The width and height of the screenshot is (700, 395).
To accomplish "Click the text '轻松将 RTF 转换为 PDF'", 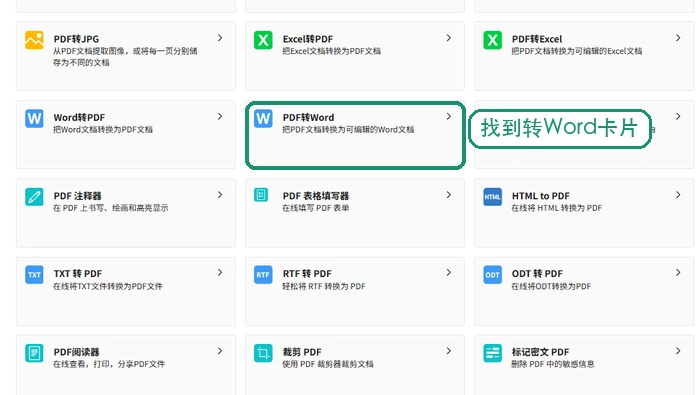I will [x=324, y=286].
